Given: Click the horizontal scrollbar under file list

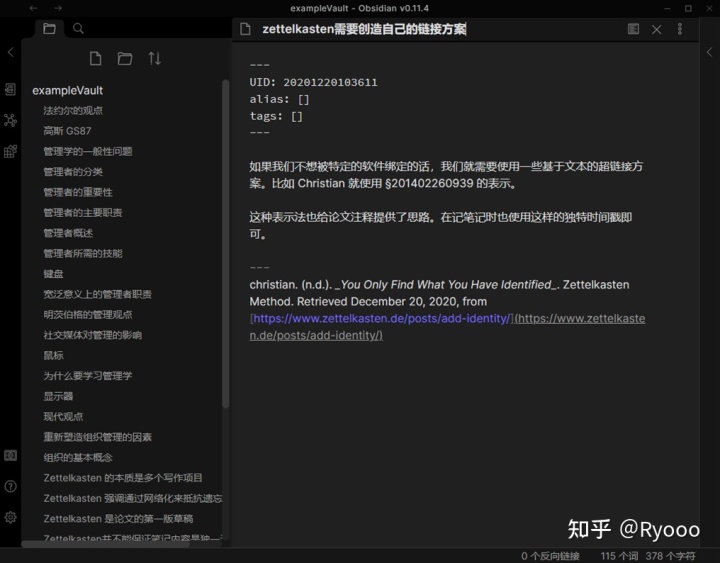Looking at the screenshot, I should pos(105,544).
